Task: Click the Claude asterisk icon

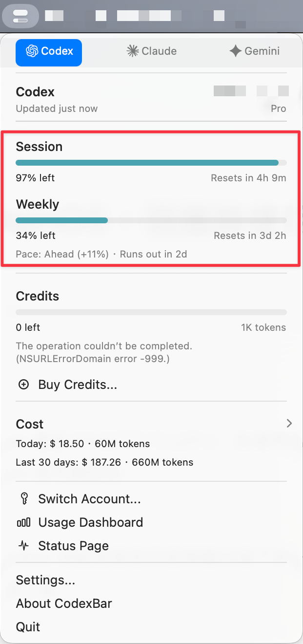Action: [133, 51]
